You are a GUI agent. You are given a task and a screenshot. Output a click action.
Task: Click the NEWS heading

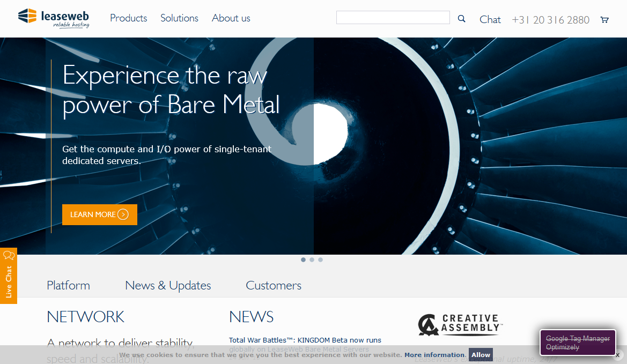coord(251,317)
